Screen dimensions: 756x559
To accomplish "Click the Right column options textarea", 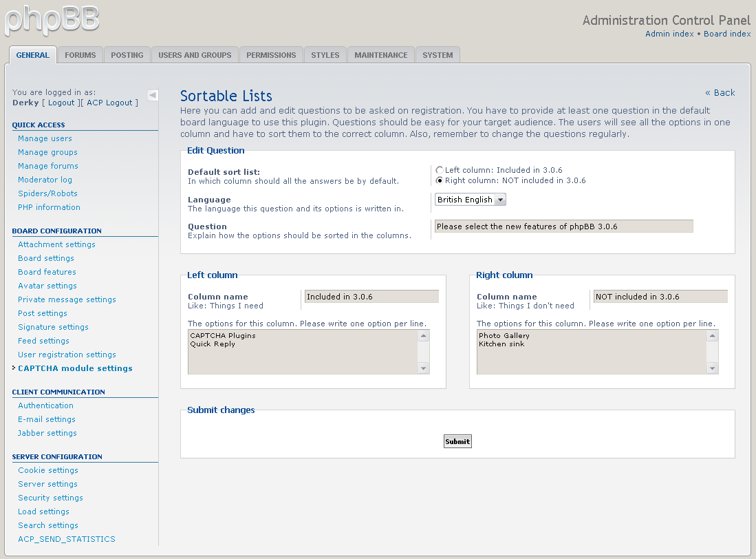I will point(592,351).
